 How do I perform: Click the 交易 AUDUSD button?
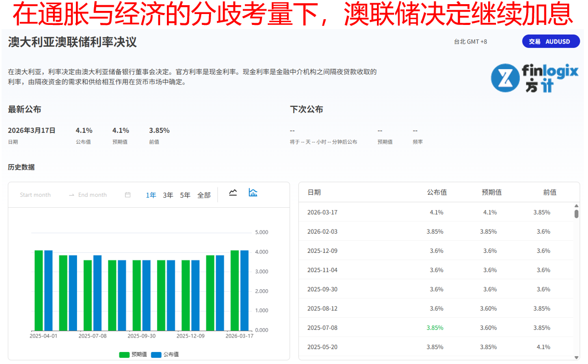551,42
